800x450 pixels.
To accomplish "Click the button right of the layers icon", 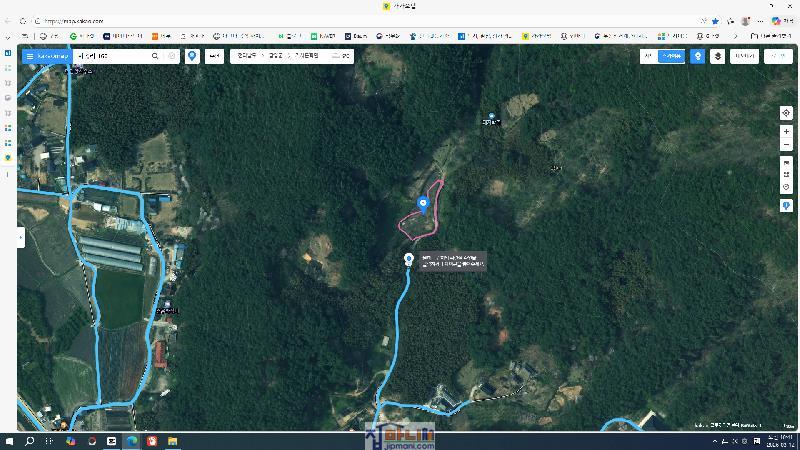I will coord(744,57).
